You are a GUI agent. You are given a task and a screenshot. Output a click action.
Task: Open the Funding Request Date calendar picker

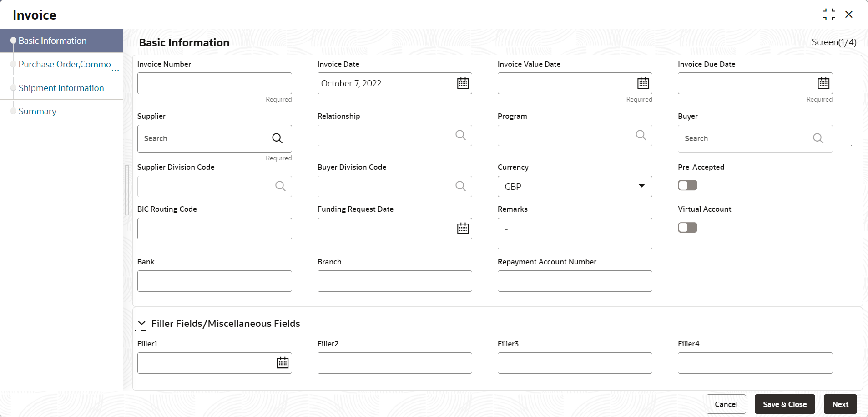463,229
